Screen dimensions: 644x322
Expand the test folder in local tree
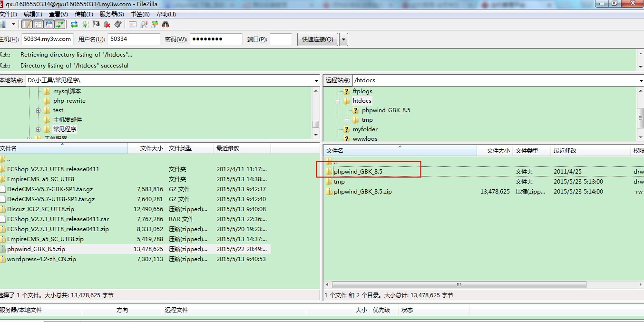(39, 110)
